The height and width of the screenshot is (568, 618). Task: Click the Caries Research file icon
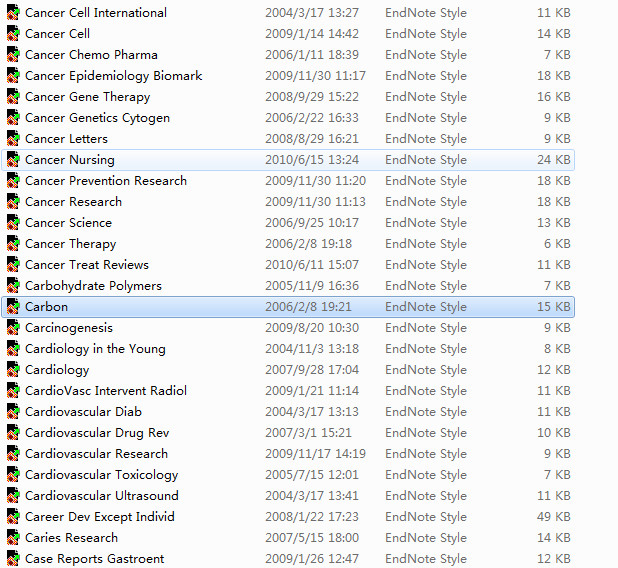click(x=13, y=538)
